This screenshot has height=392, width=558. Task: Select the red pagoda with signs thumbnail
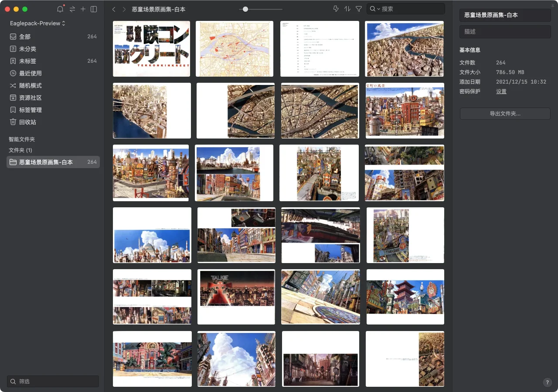[x=405, y=297]
